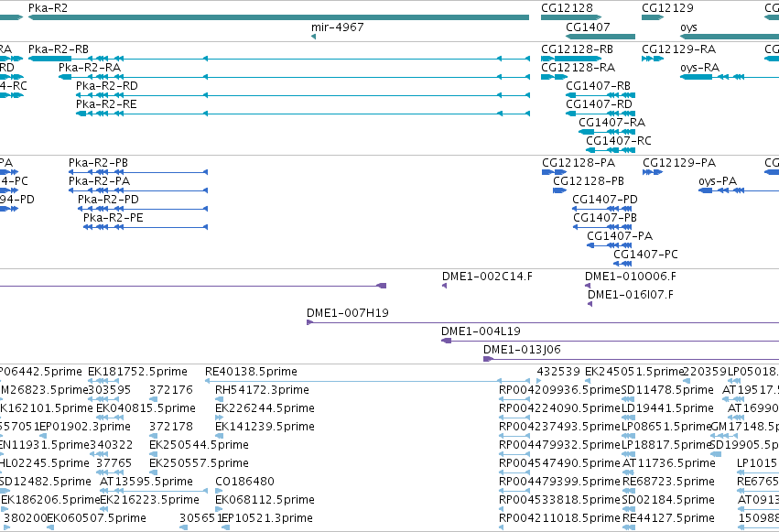Click EST CO186480
This screenshot has height=532, width=779.
pyautogui.click(x=219, y=491)
